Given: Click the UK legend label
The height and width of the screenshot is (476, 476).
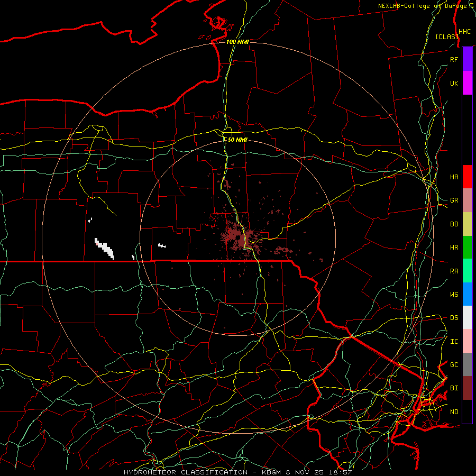Looking at the screenshot, I should click(454, 83).
